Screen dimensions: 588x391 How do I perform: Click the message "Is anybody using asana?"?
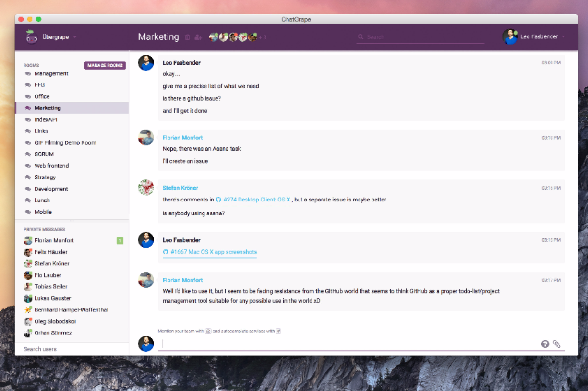193,213
